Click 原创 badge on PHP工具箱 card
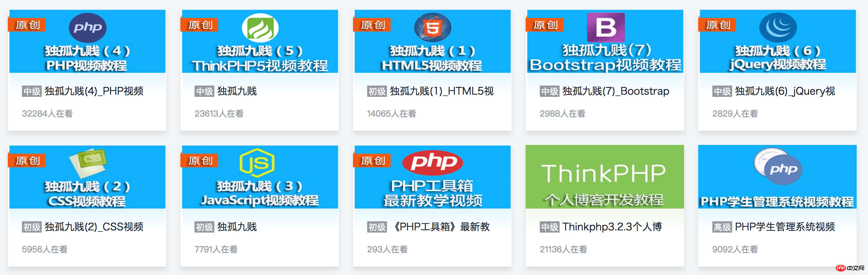The width and height of the screenshot is (868, 275). [x=372, y=160]
